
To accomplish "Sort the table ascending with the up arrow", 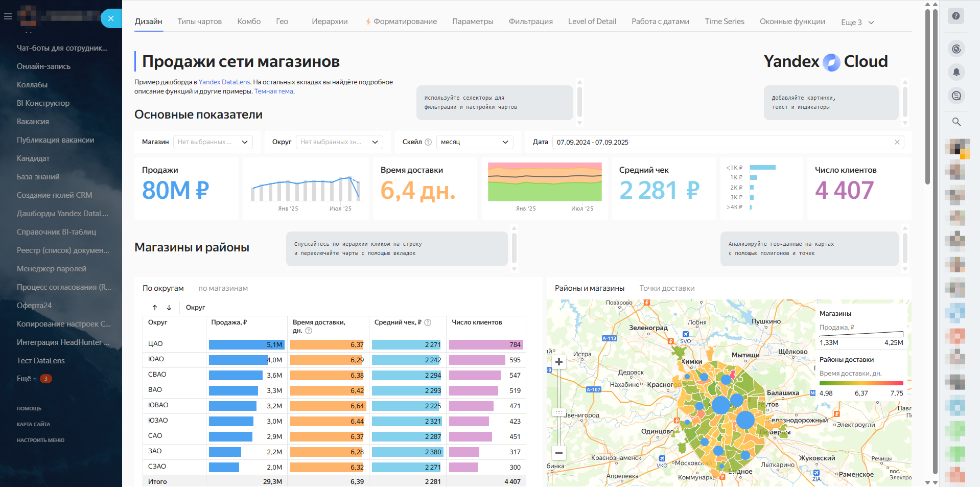I will click(155, 307).
